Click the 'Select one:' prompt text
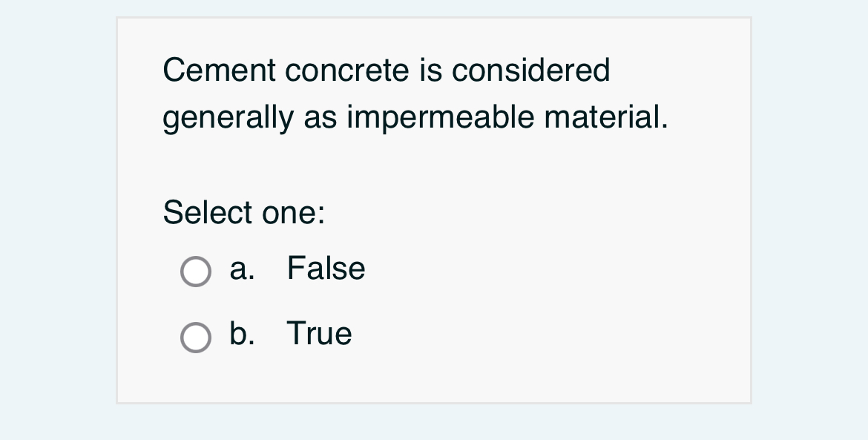This screenshot has height=440, width=868. 244,213
